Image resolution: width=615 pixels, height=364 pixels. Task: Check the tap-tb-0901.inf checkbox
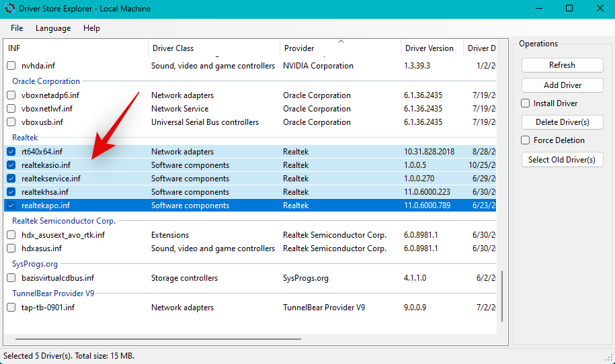(11, 308)
